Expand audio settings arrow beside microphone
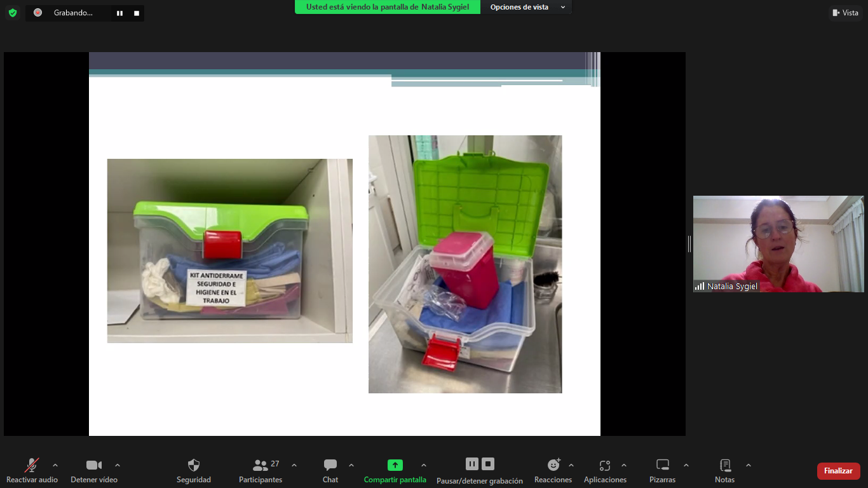The width and height of the screenshot is (868, 488). [x=55, y=465]
